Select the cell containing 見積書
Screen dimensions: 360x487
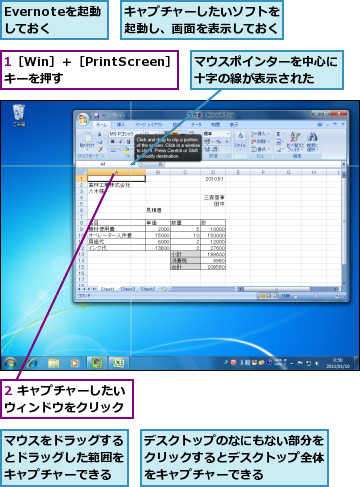[x=158, y=210]
